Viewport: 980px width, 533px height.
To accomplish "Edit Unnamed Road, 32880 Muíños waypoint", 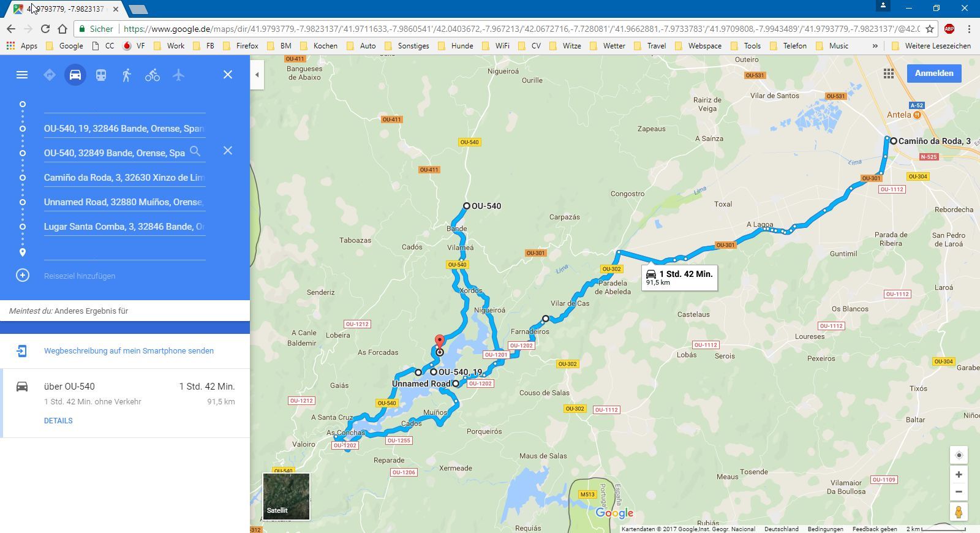I will 124,202.
